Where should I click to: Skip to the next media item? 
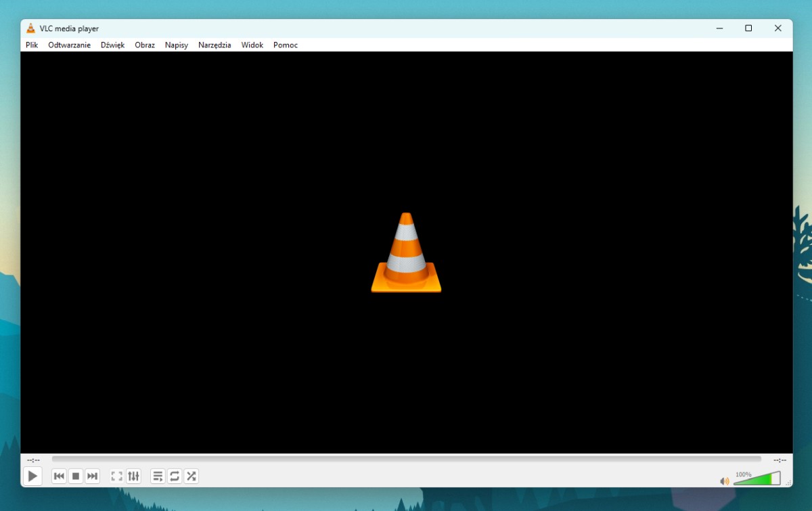tap(92, 476)
